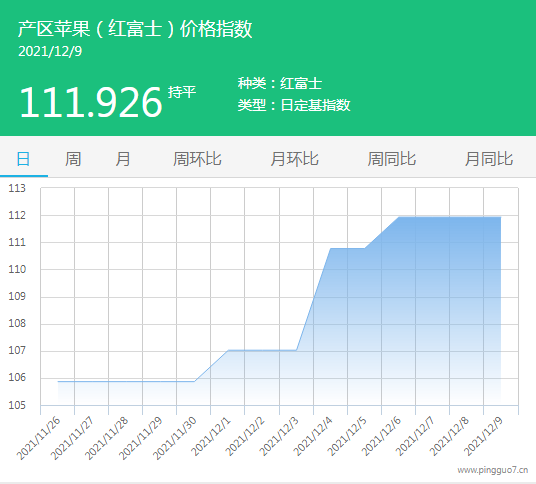
Task: Open the 月 monthly tab
Action: pos(123,159)
